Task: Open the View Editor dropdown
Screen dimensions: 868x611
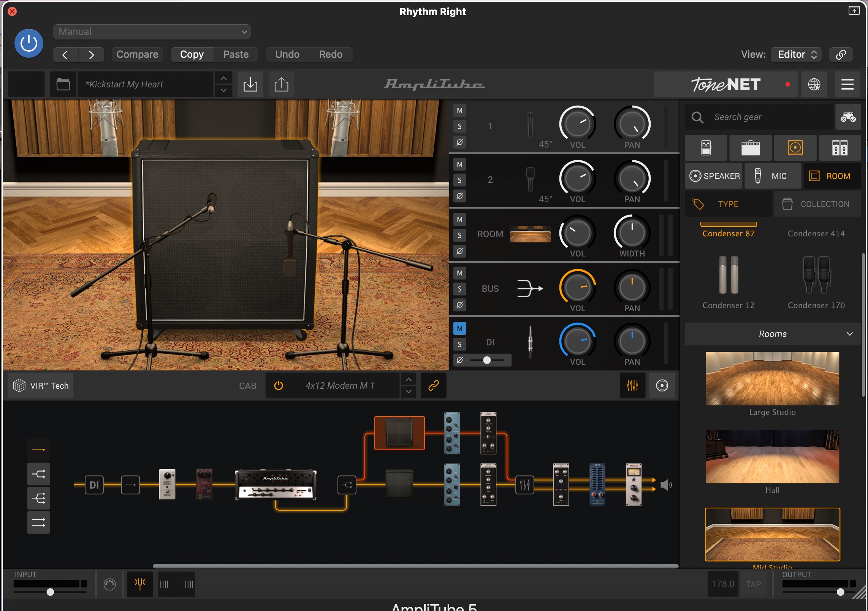Action: click(x=796, y=54)
